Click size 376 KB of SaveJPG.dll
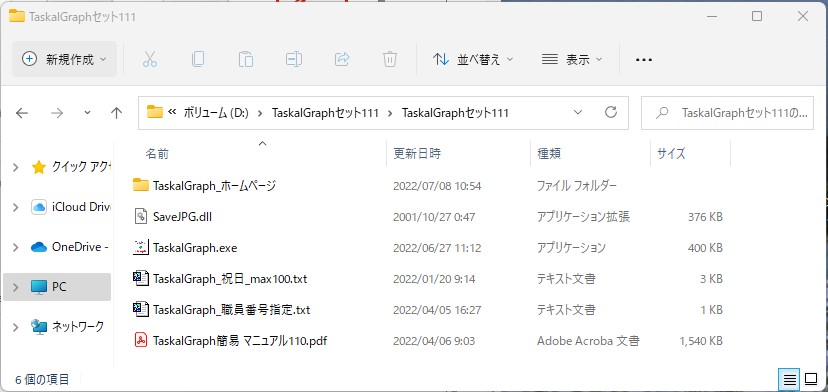 pyautogui.click(x=705, y=217)
